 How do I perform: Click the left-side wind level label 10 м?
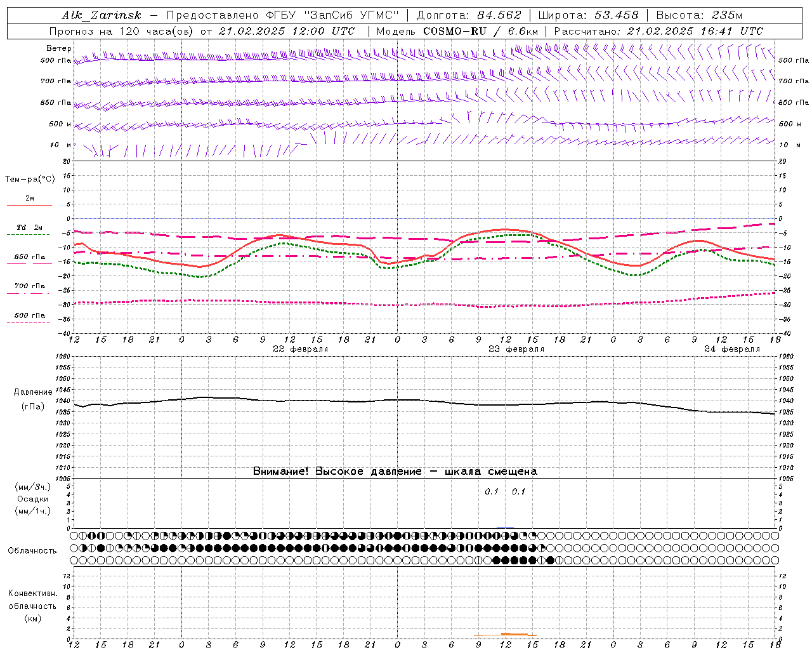pos(61,145)
